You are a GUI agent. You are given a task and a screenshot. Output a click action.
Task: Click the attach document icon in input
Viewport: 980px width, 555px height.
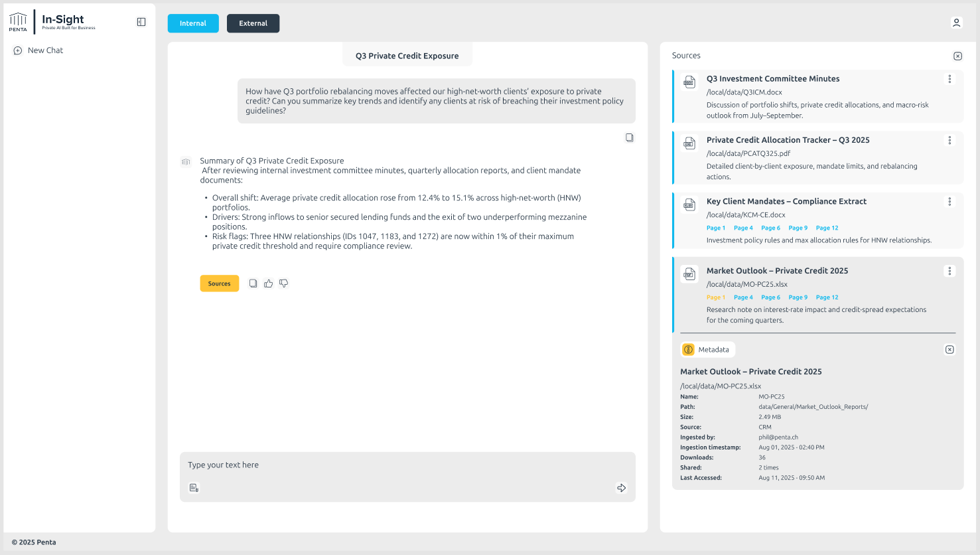[194, 488]
